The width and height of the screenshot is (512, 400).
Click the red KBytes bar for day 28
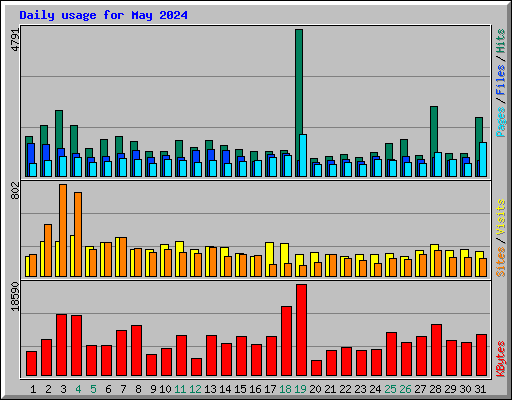(436, 350)
